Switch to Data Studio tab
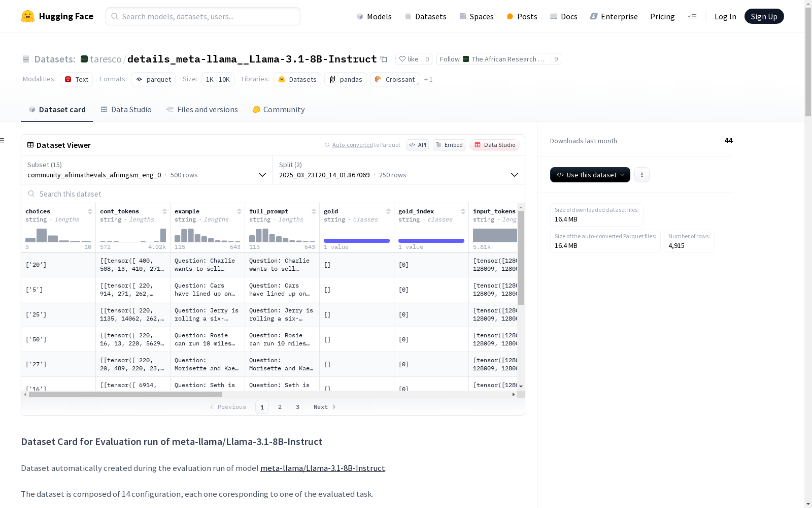 pyautogui.click(x=126, y=110)
